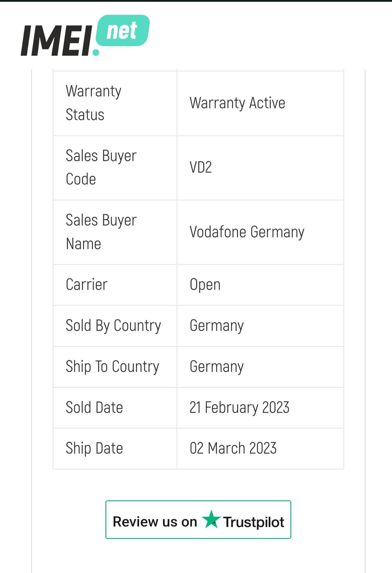
Task: Click the Sales Buyer Name label
Action: 101,232
